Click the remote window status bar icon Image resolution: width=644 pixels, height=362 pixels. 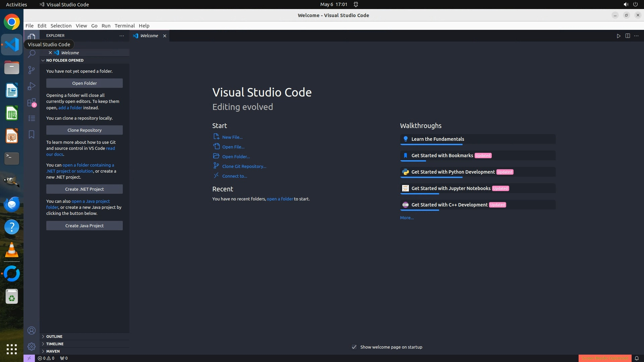click(29, 358)
